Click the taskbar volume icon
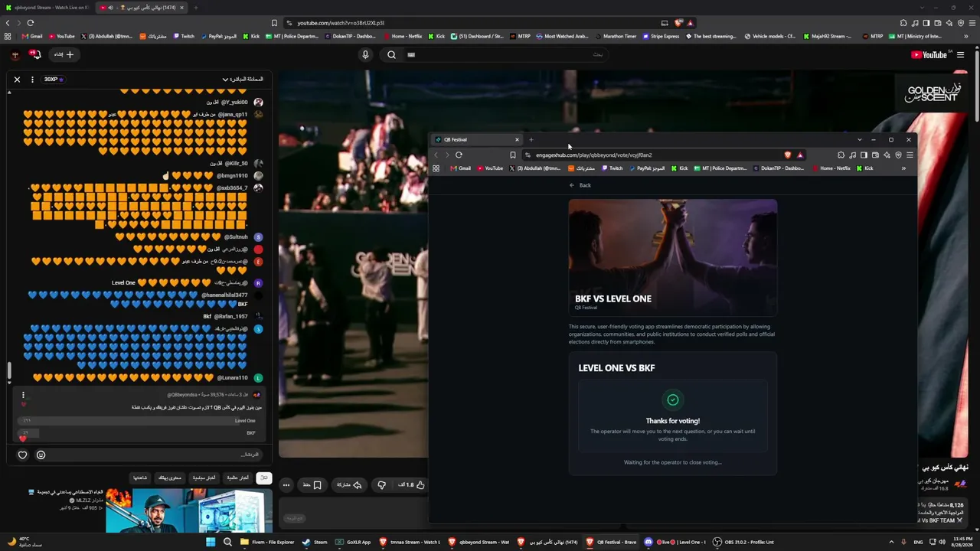980x551 pixels. pyautogui.click(x=942, y=542)
